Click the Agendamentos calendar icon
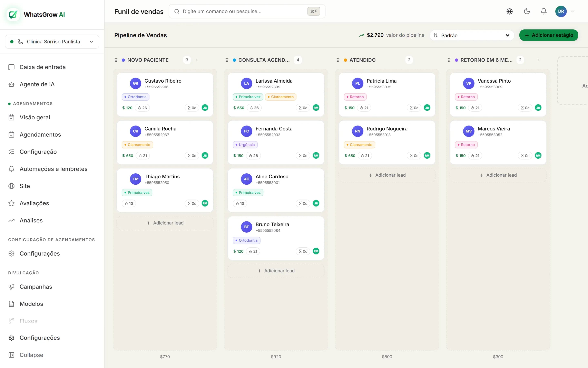The width and height of the screenshot is (588, 368). pos(11,135)
